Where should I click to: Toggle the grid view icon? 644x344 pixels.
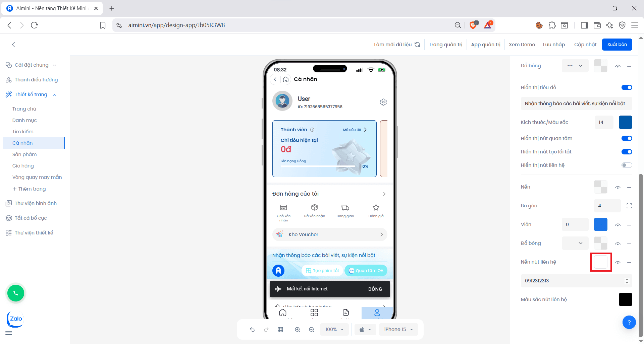(x=280, y=329)
